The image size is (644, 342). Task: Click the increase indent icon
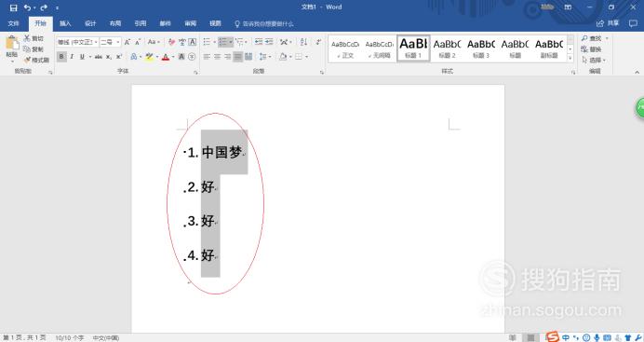[x=269, y=42]
